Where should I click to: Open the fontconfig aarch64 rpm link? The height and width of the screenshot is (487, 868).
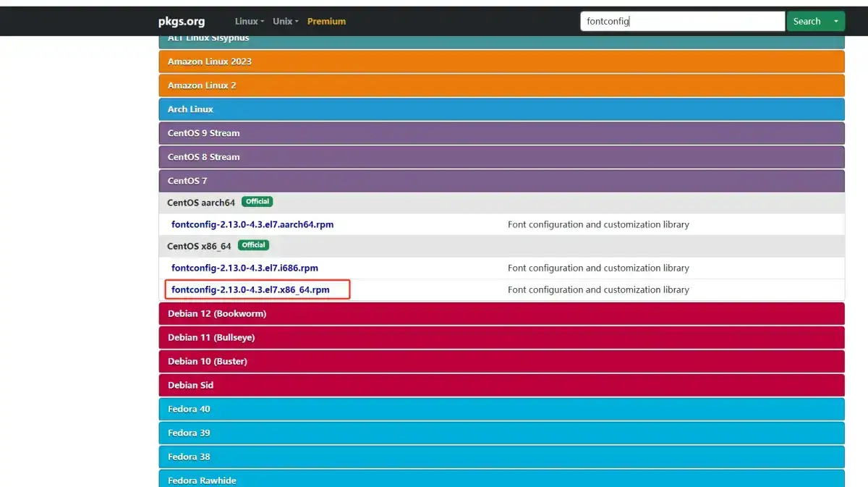tap(252, 224)
